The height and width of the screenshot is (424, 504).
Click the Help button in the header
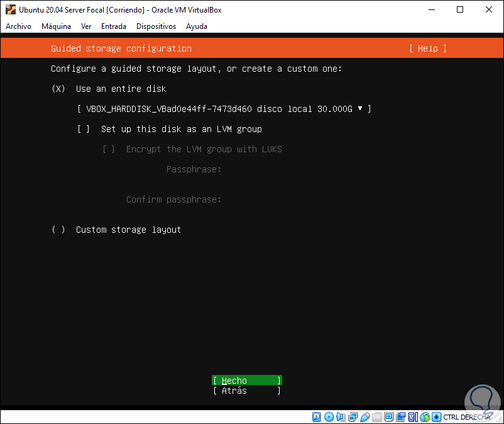tap(428, 48)
